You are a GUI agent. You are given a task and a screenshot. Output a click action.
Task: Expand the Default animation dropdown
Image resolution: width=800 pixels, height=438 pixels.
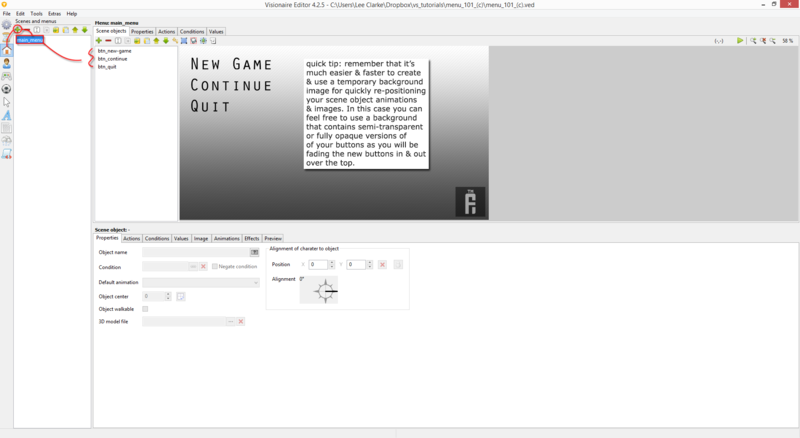[256, 282]
